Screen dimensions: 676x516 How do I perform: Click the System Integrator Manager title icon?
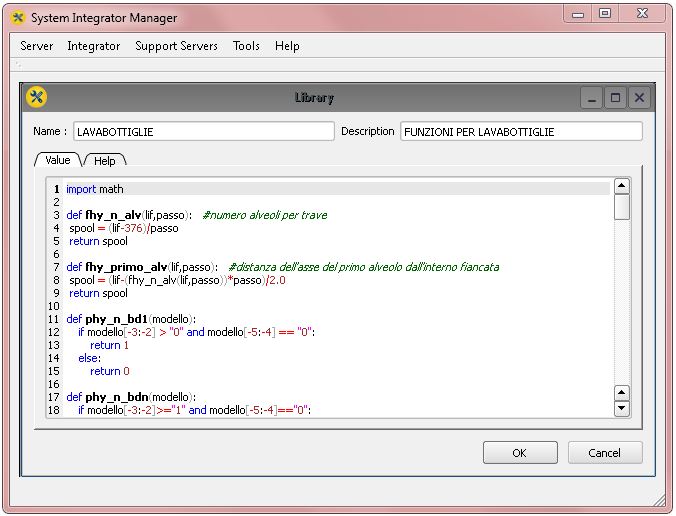[x=17, y=18]
